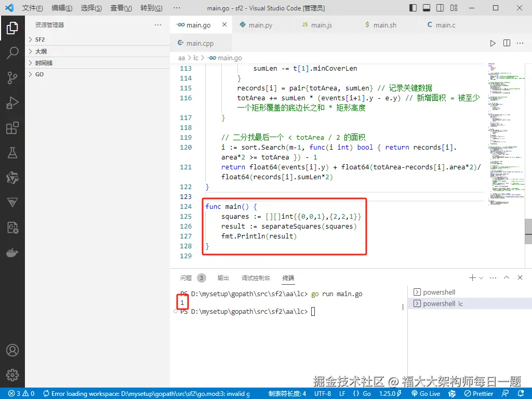Open the Run and Debug view
The width and height of the screenshot is (532, 399).
[12, 103]
